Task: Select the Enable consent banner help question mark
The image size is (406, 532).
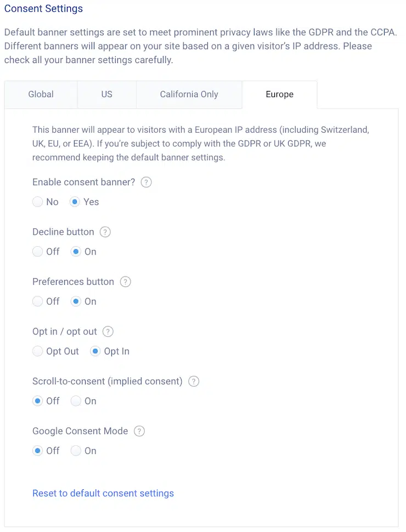Action: 146,182
